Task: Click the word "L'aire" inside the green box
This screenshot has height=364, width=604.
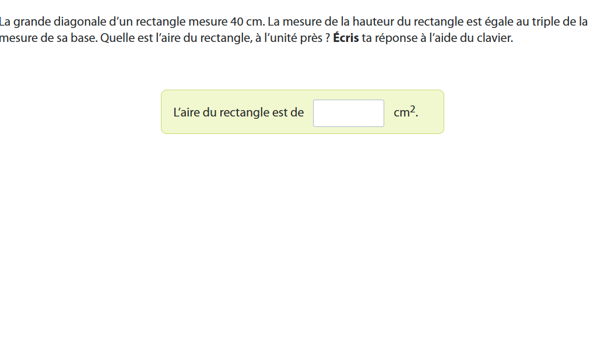Action: [x=187, y=112]
